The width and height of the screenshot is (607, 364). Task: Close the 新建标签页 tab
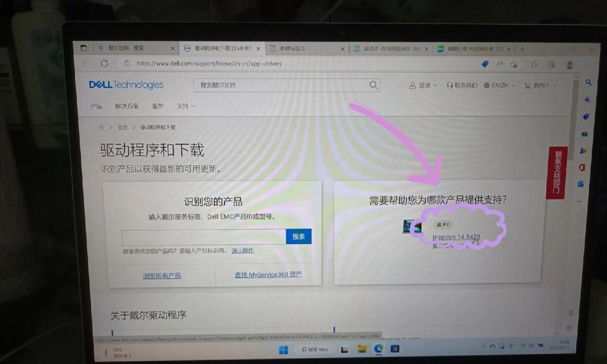[x=342, y=49]
